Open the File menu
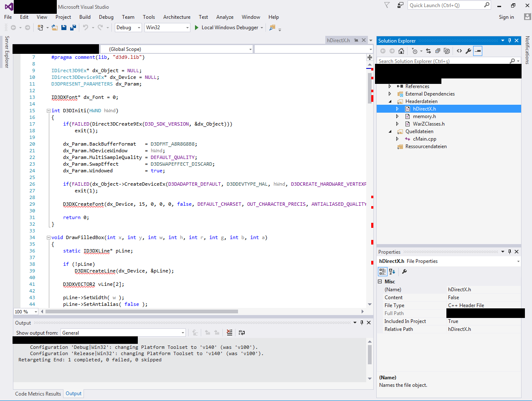This screenshot has width=532, height=401. coord(8,17)
